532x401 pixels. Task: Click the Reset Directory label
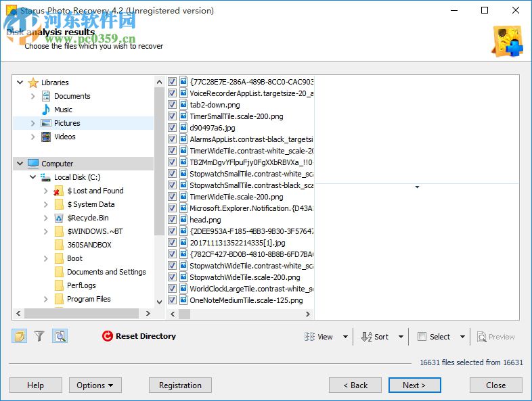click(146, 336)
